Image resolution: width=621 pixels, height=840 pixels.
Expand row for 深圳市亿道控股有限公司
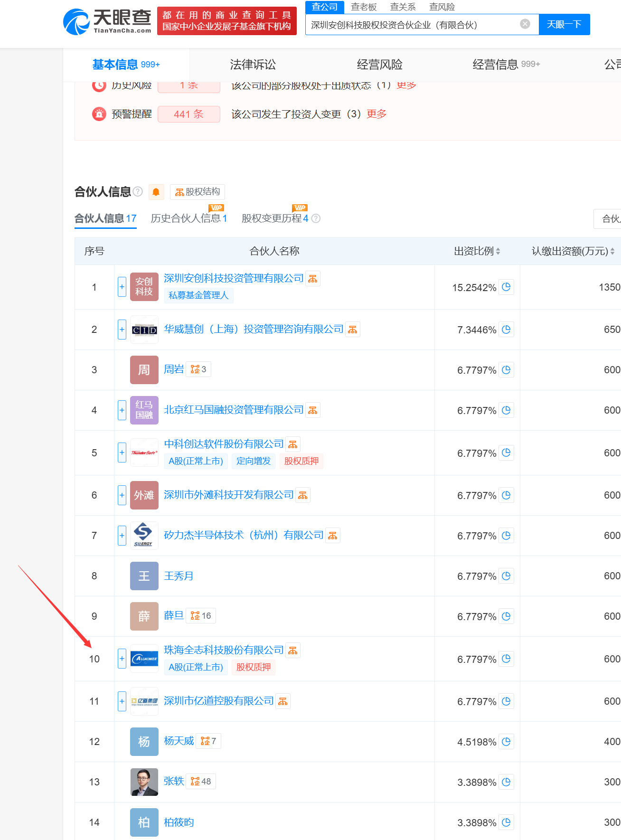point(122,701)
